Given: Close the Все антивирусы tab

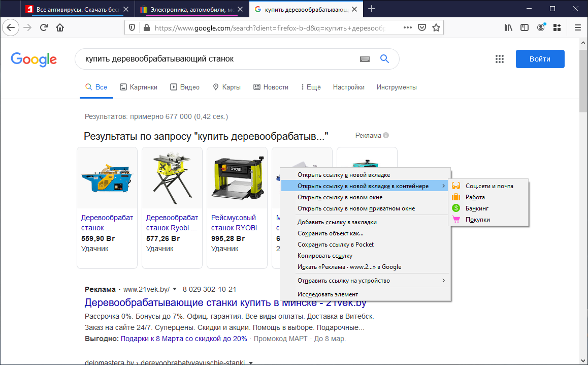Looking at the screenshot, I should tap(126, 9).
